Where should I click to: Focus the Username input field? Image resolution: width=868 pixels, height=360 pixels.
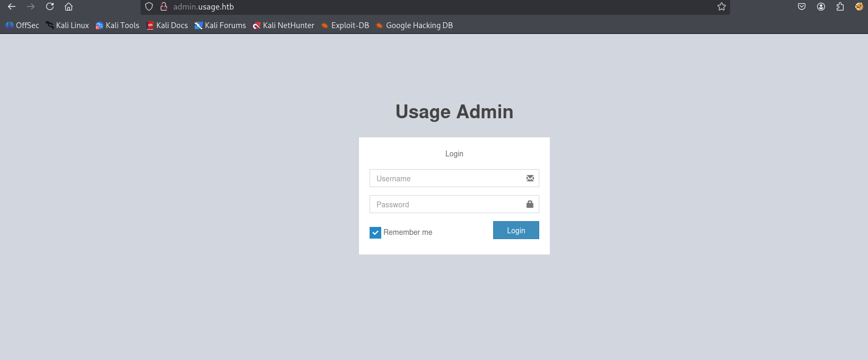454,178
